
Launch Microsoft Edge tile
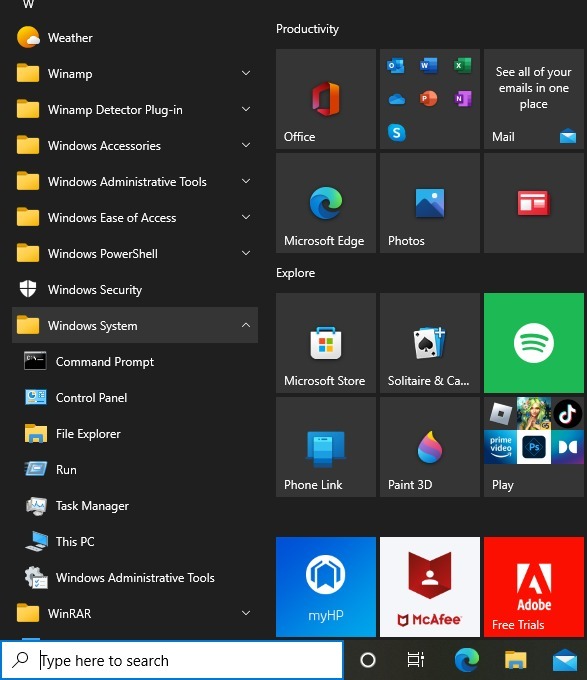326,203
